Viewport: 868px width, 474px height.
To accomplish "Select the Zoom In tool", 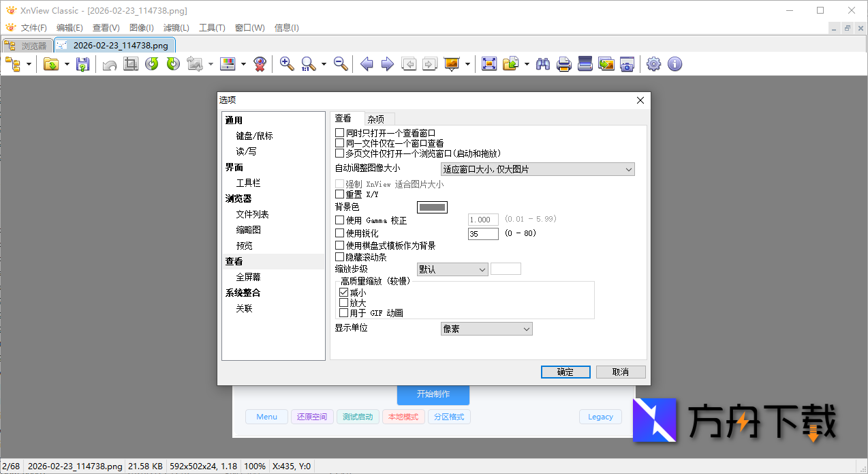I will pos(286,63).
